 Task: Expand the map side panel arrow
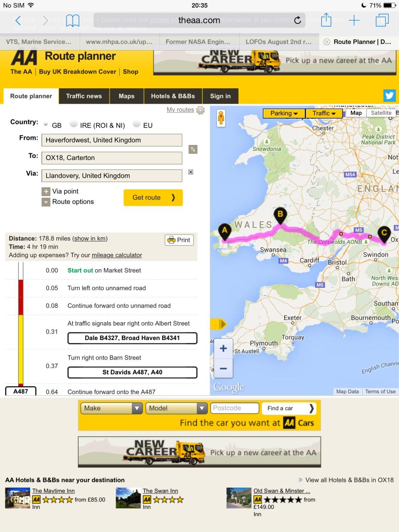(218, 325)
